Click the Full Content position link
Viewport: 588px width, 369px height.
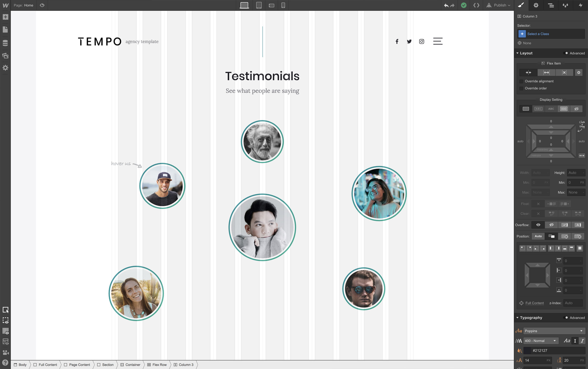[534, 303]
